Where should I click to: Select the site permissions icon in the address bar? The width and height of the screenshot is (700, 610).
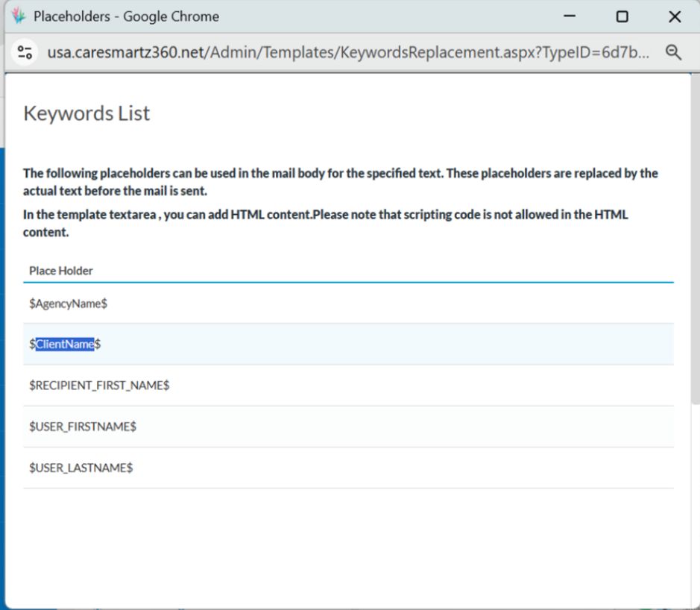[23, 52]
